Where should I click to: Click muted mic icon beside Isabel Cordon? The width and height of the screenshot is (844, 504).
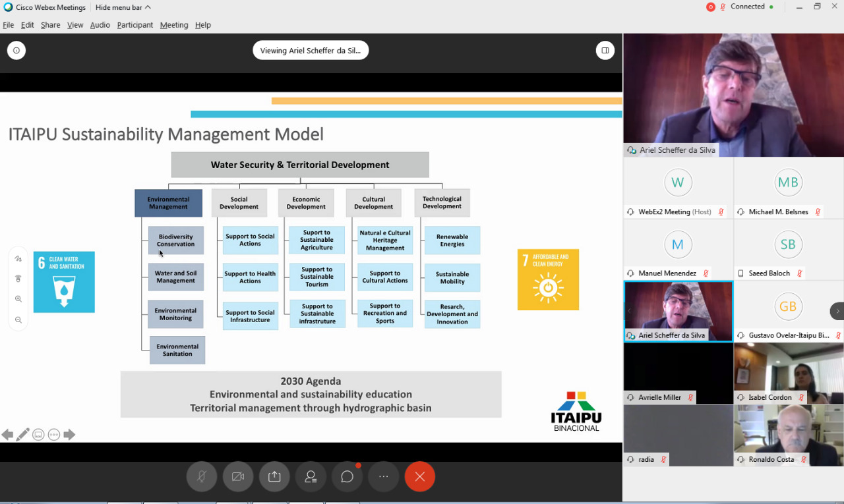[801, 398]
